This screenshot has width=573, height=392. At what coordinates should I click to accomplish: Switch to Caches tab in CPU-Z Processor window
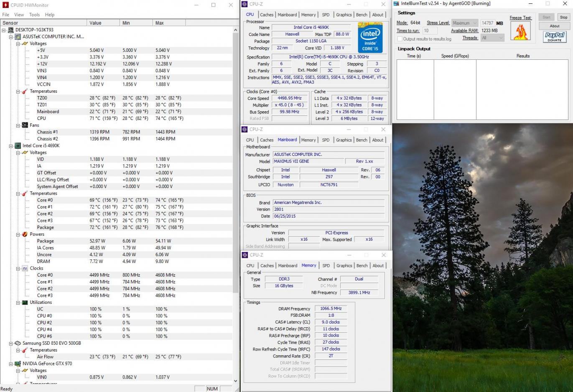coord(267,15)
